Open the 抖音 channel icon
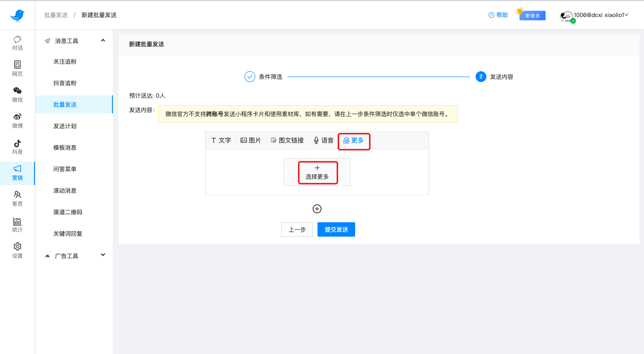Image resolution: width=644 pixels, height=354 pixels. click(17, 147)
